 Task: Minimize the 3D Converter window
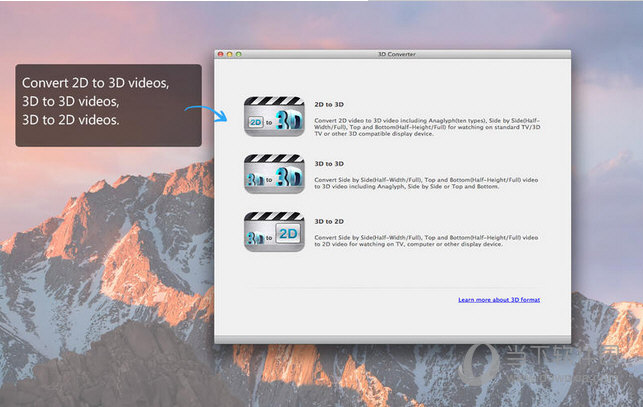pyautogui.click(x=229, y=54)
